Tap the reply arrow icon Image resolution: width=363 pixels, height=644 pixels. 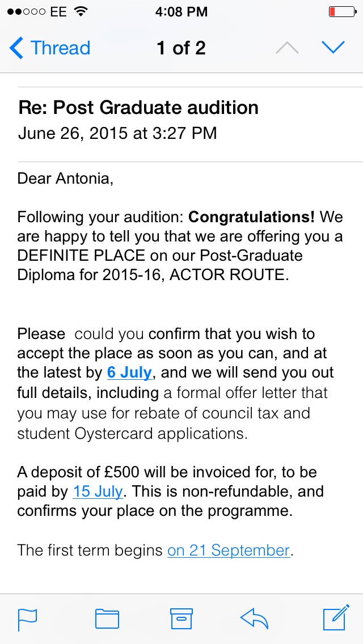coord(254,618)
